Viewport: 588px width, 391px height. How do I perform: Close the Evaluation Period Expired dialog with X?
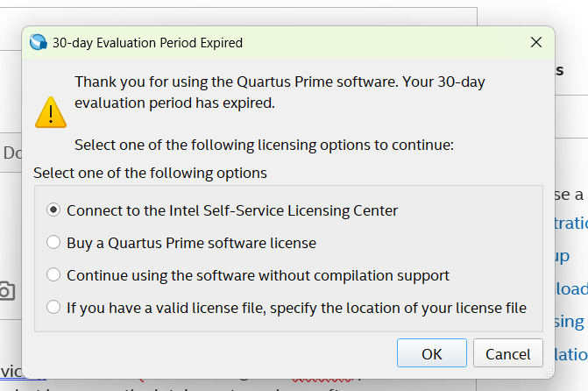535,42
